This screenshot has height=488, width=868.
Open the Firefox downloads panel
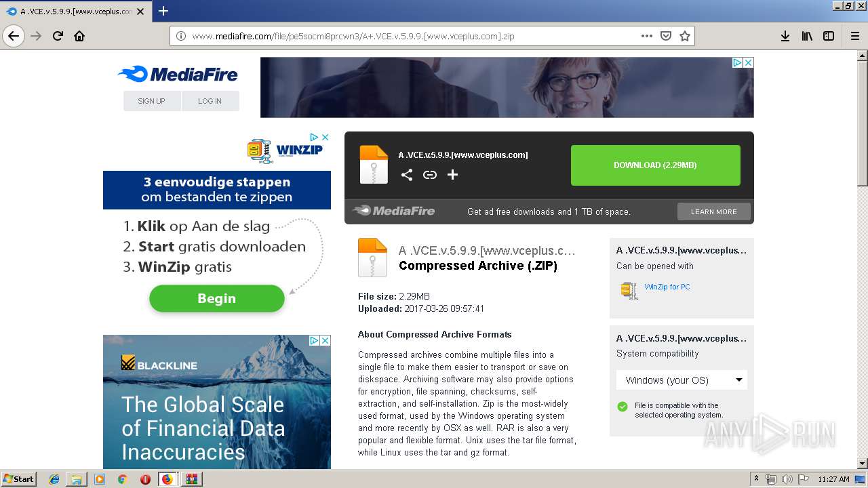(785, 36)
